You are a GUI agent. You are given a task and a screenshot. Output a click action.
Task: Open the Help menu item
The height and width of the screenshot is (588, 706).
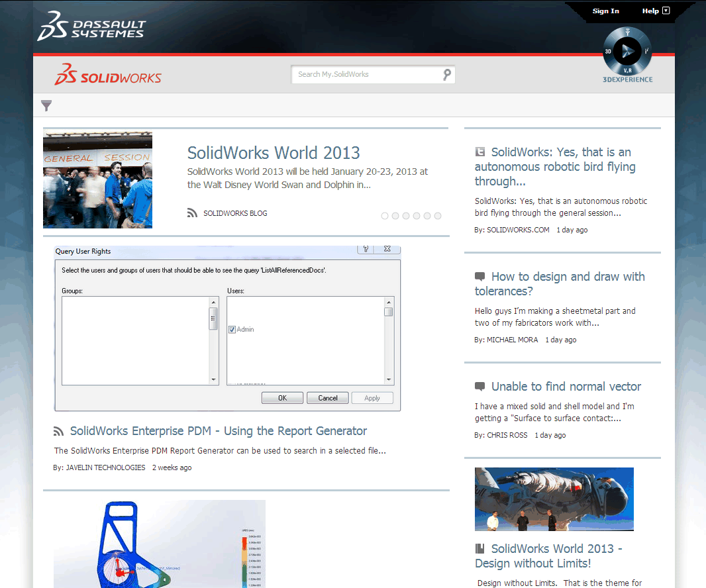[x=650, y=11]
